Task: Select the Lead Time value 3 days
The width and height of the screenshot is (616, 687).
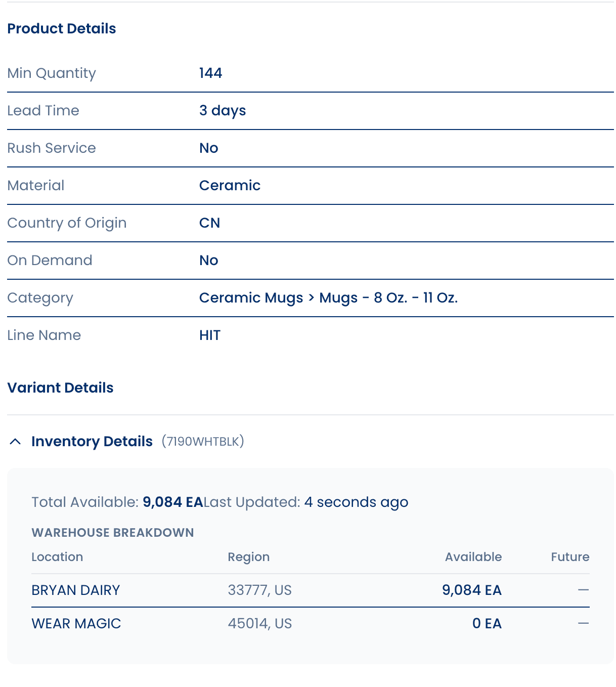Action: click(x=223, y=110)
